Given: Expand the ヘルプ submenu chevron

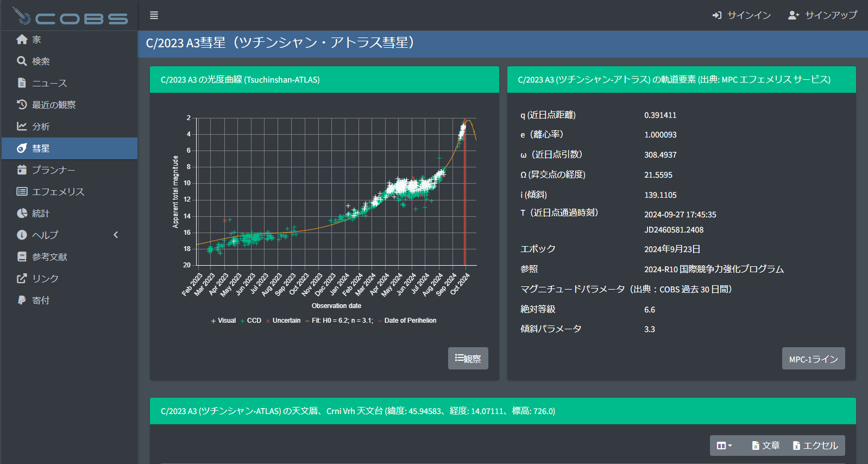Looking at the screenshot, I should 116,235.
